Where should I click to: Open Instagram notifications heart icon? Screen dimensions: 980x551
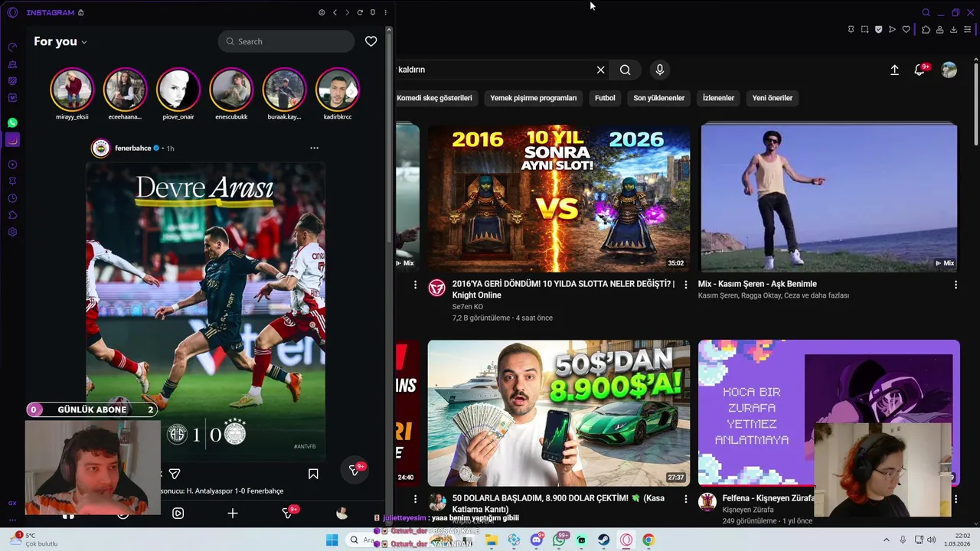[371, 41]
